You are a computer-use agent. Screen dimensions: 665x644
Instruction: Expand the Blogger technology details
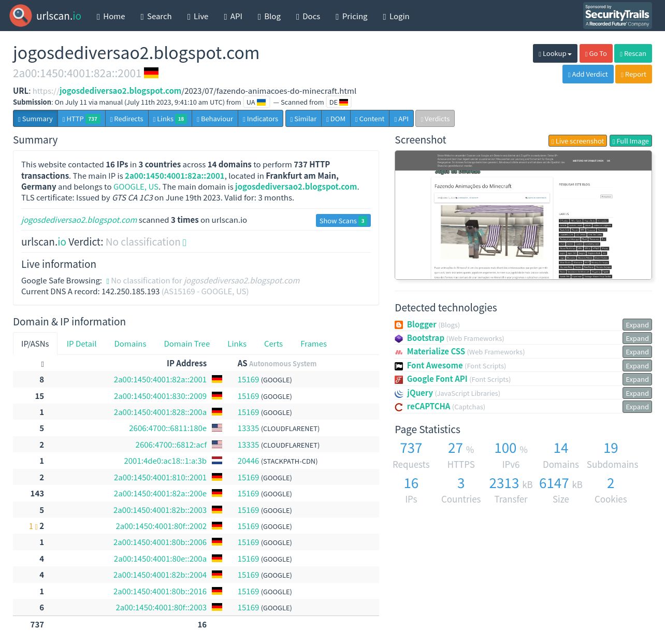pos(637,325)
